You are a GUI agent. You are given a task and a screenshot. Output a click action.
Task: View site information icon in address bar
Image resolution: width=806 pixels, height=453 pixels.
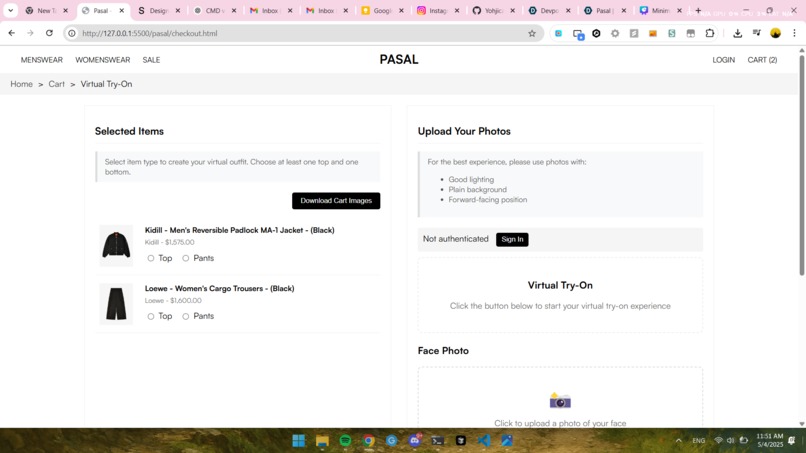pyautogui.click(x=72, y=33)
